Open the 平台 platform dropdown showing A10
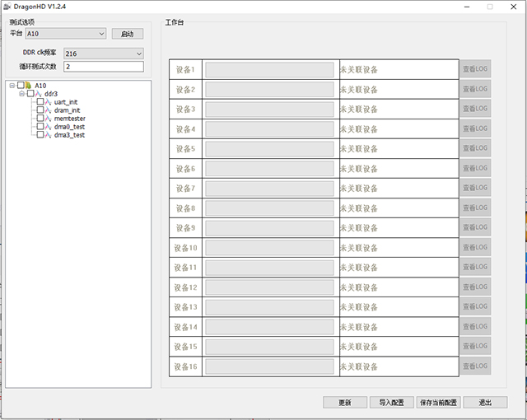Screen dimensions: 527x420 tap(66, 34)
